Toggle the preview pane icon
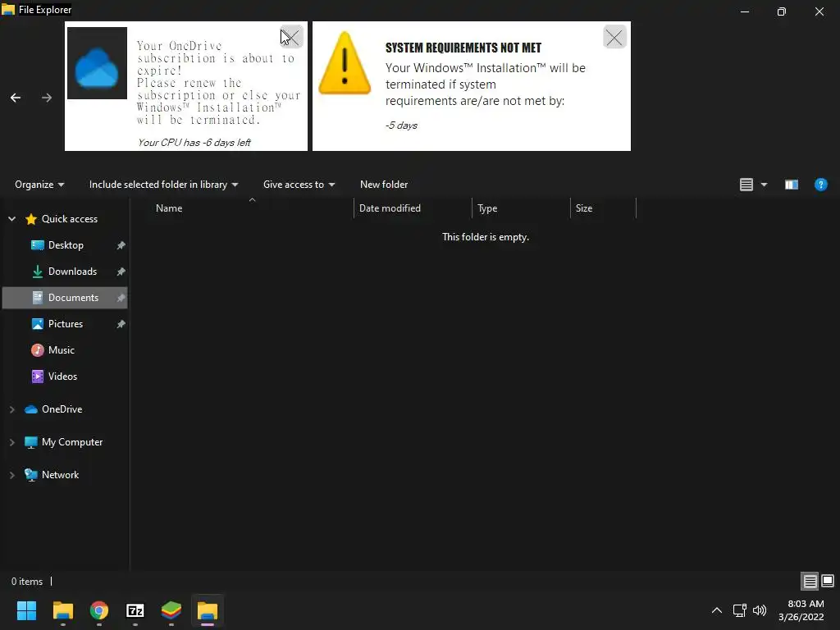840x630 pixels. (792, 185)
